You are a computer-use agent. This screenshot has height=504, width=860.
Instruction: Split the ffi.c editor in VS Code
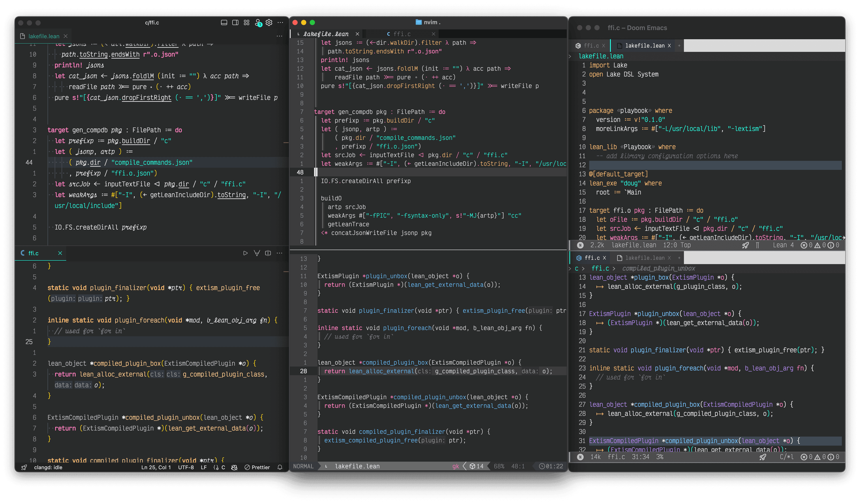268,253
